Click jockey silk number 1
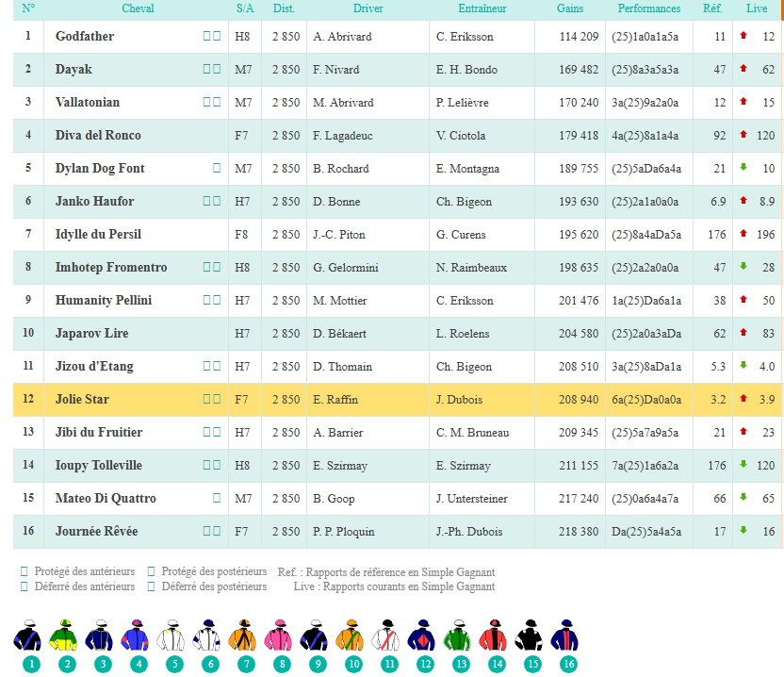 pyautogui.click(x=28, y=637)
